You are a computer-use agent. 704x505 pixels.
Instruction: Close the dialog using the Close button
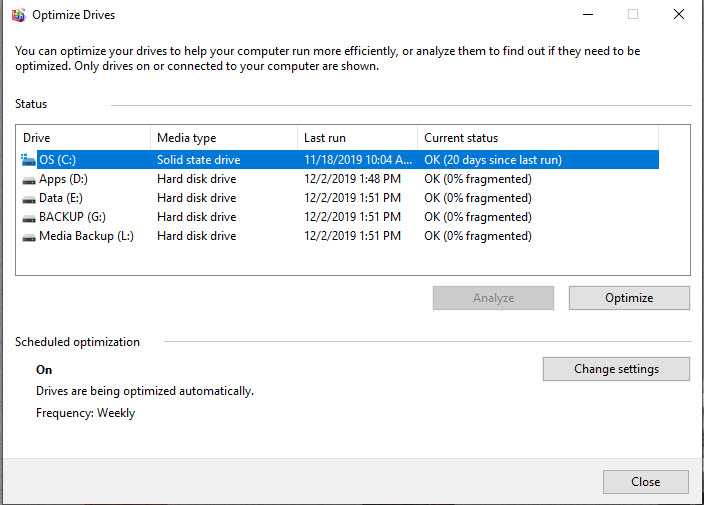pos(645,482)
